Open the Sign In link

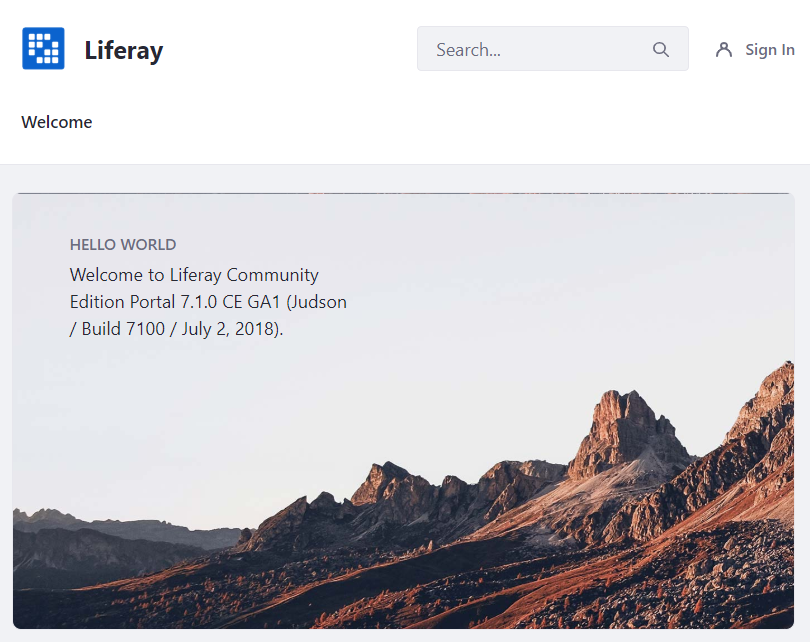[769, 50]
